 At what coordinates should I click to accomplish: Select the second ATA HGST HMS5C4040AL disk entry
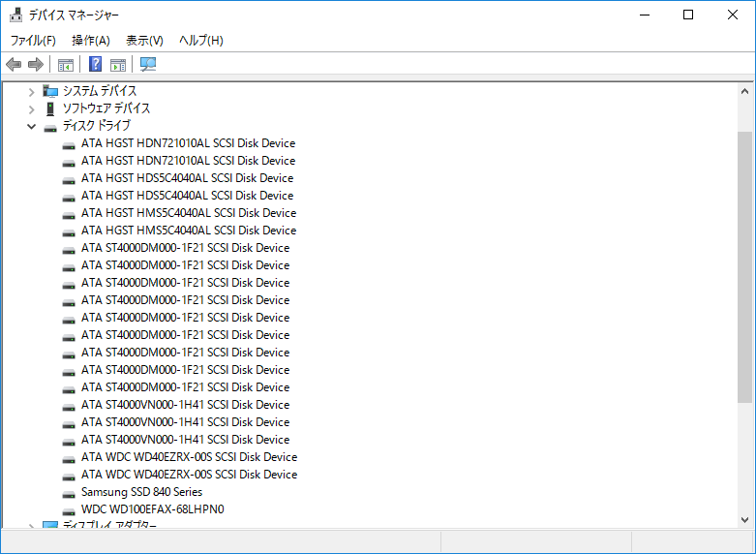tap(189, 231)
